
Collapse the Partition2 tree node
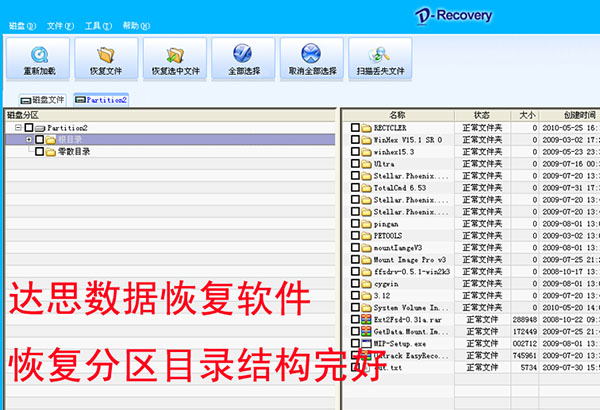point(18,127)
